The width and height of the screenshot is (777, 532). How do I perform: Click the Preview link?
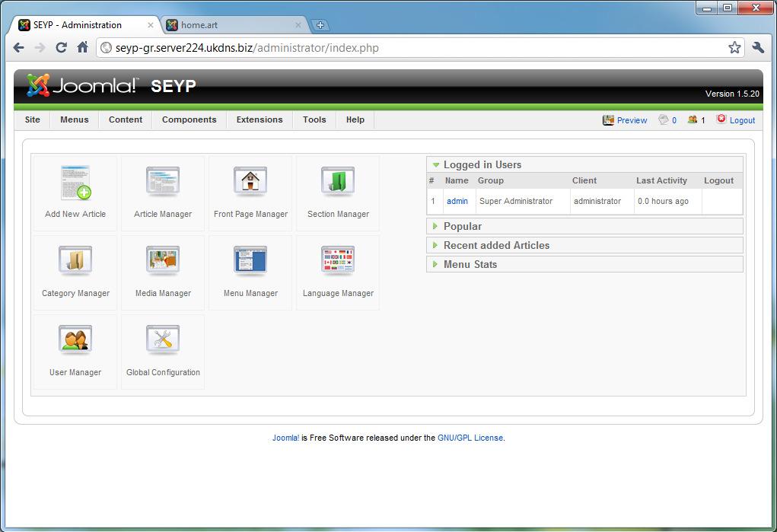tap(632, 120)
